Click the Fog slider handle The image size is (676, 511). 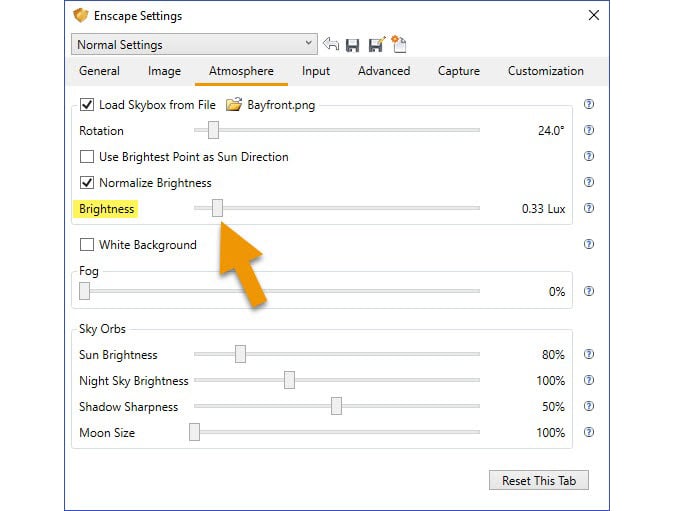[x=84, y=291]
